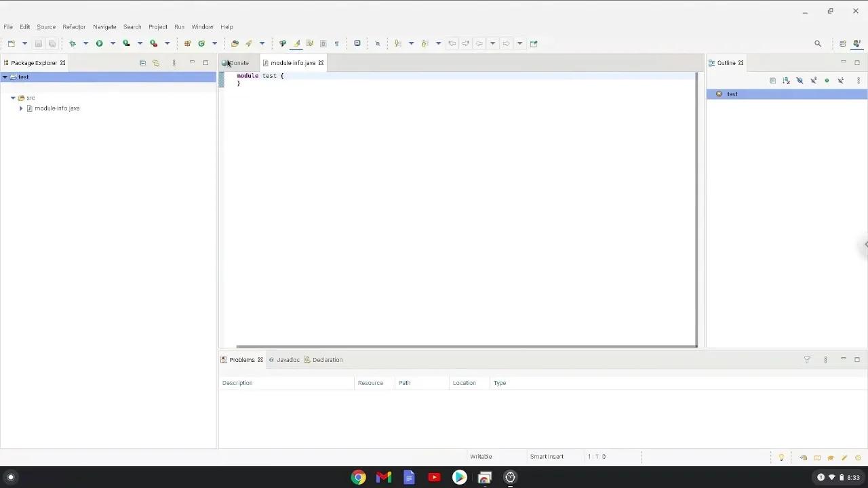
Task: Open the Run button dropdown arrow
Action: point(113,43)
